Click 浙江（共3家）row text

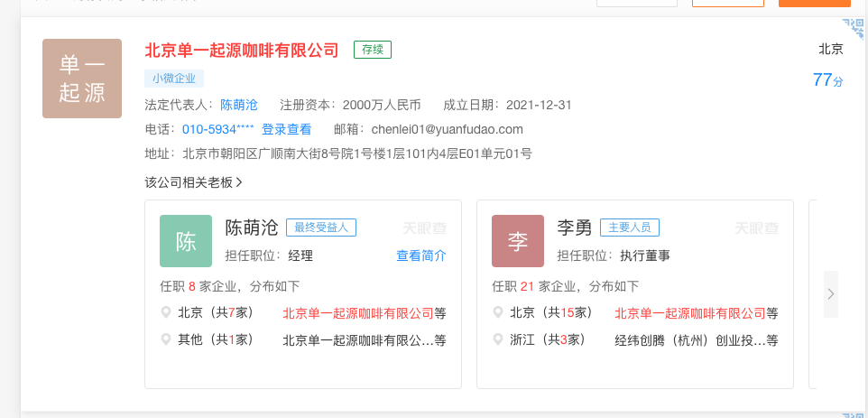[548, 340]
